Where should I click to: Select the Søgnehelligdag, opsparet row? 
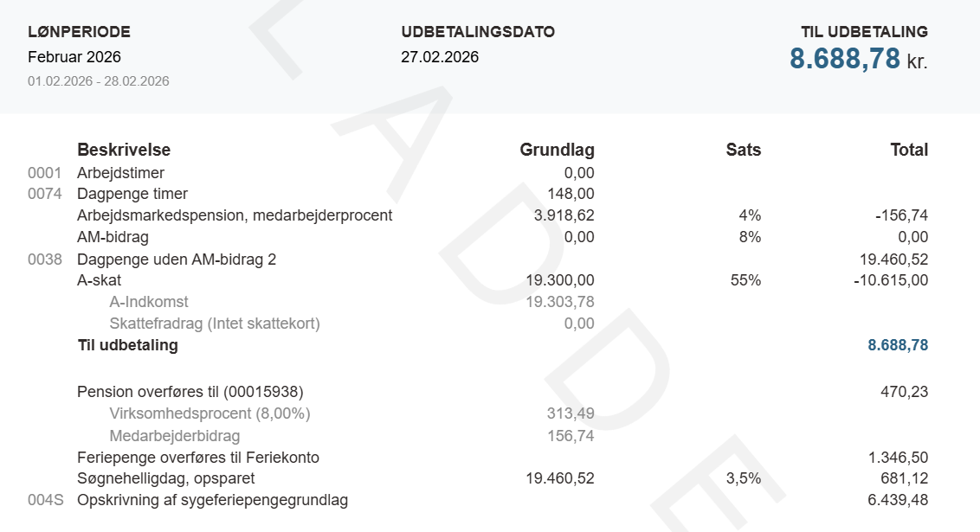coord(166,478)
